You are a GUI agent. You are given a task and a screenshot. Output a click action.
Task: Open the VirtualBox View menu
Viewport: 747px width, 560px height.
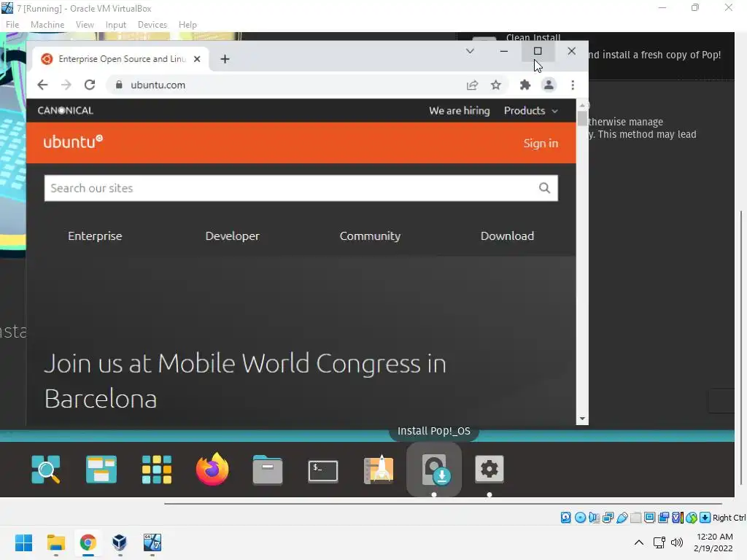click(85, 25)
